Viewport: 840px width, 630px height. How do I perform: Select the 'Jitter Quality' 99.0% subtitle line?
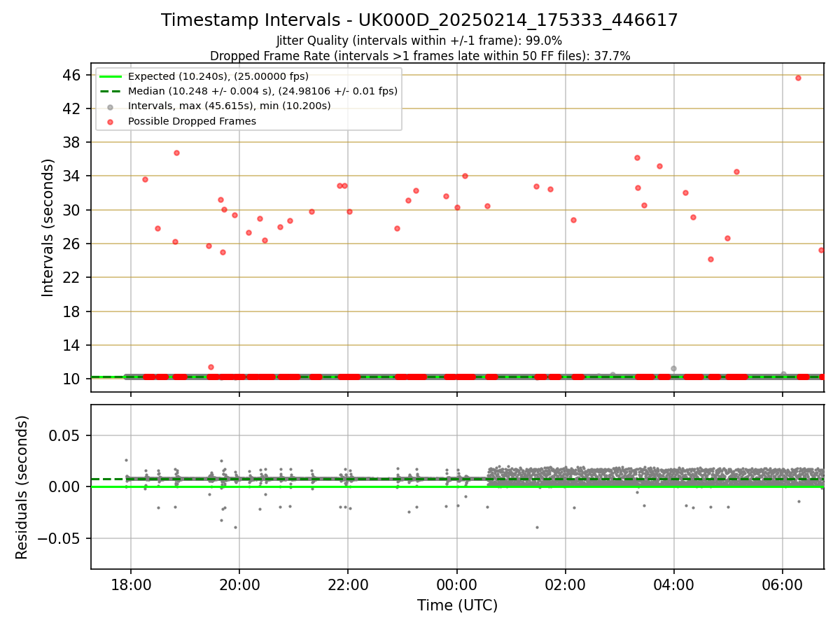click(419, 41)
